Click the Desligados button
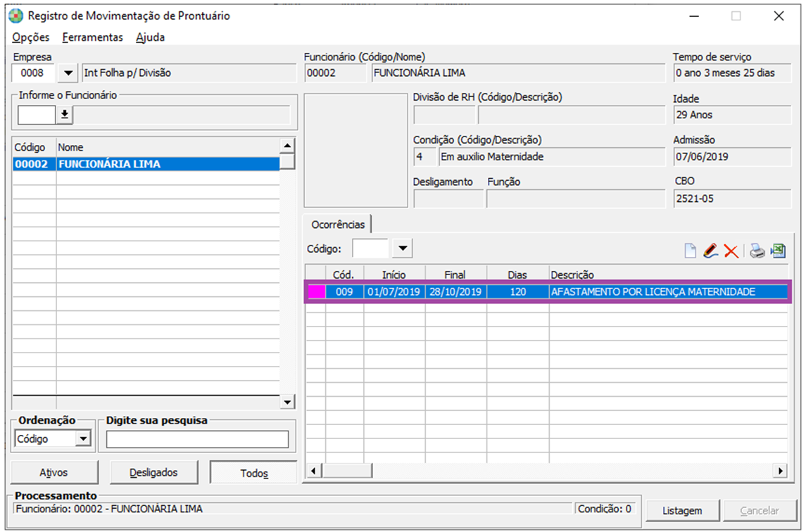Image resolution: width=806 pixels, height=532 pixels. pos(153,472)
